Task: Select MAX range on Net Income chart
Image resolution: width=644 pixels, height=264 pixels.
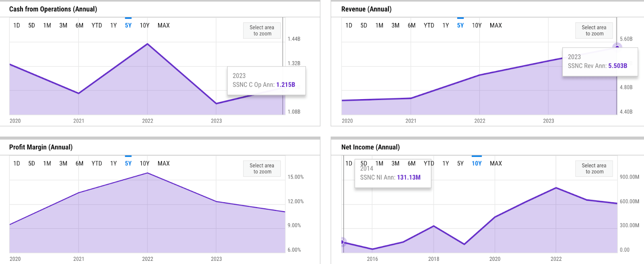Action: 495,164
